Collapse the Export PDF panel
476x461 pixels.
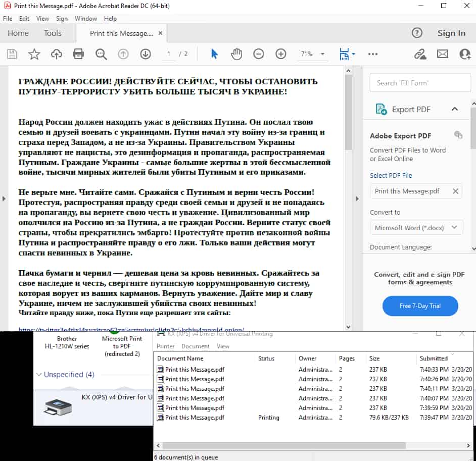point(454,109)
